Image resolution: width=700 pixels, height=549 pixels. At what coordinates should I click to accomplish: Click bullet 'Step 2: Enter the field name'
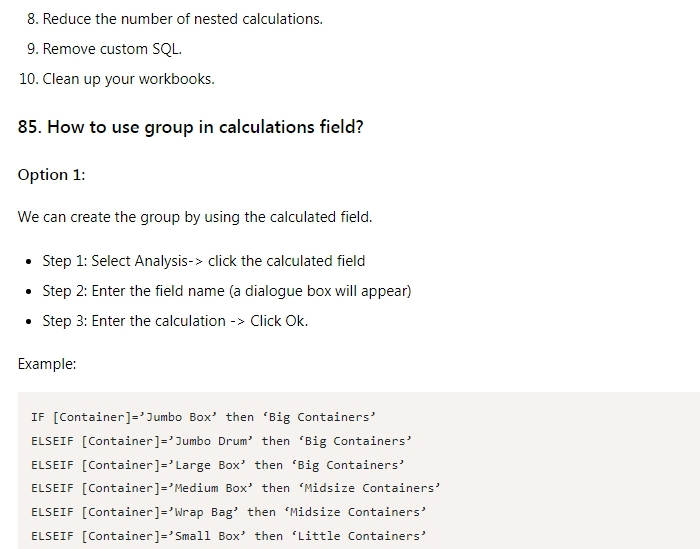[x=227, y=291]
